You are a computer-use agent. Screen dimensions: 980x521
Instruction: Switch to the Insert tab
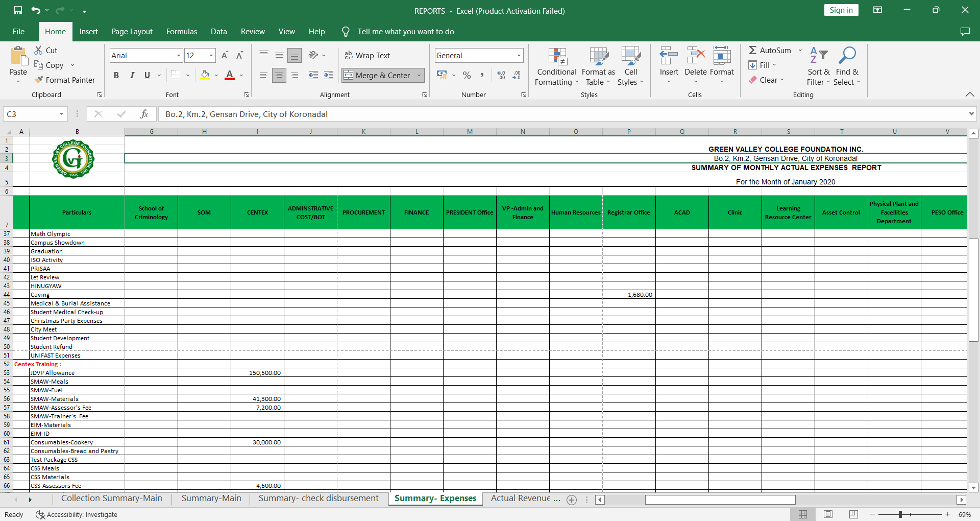pos(89,31)
